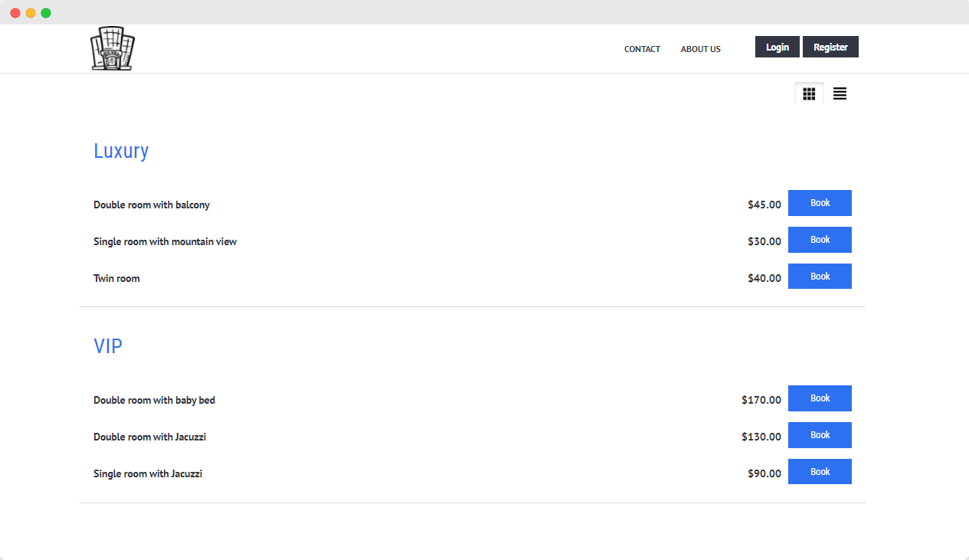Maximize the window with green button
This screenshot has width=969, height=560.
(46, 13)
